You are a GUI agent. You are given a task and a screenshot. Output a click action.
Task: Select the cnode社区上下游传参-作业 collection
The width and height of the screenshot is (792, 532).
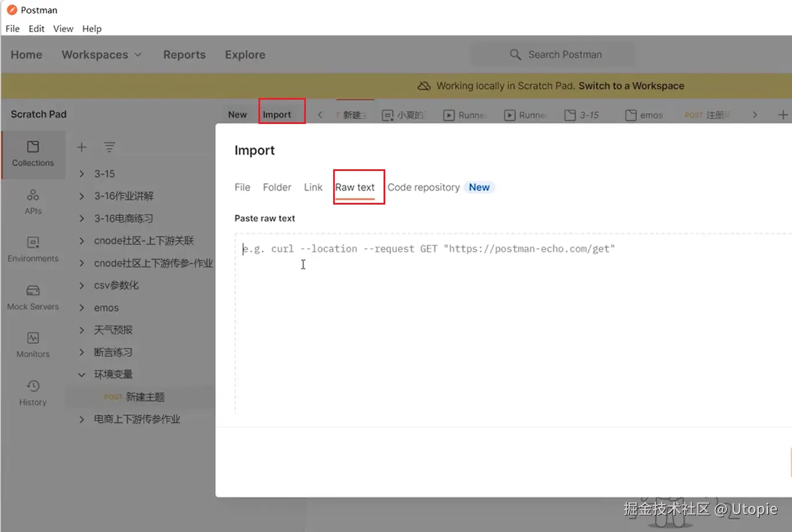point(154,263)
